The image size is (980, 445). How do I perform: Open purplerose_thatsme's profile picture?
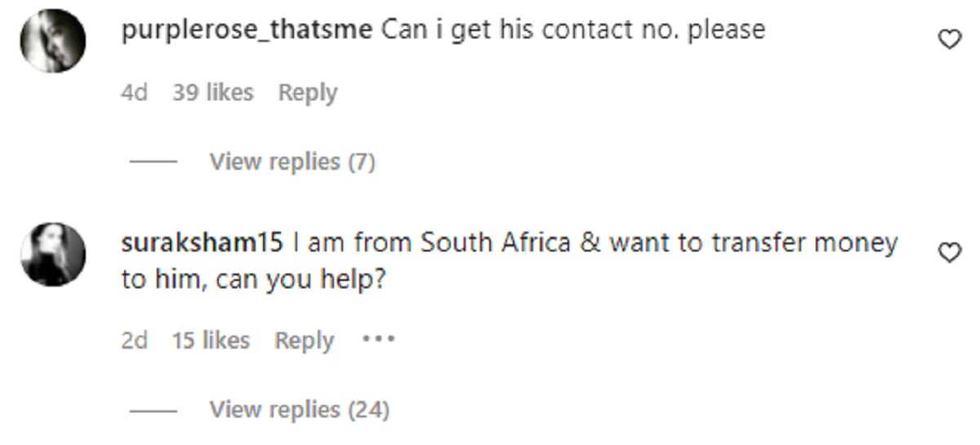(x=52, y=41)
